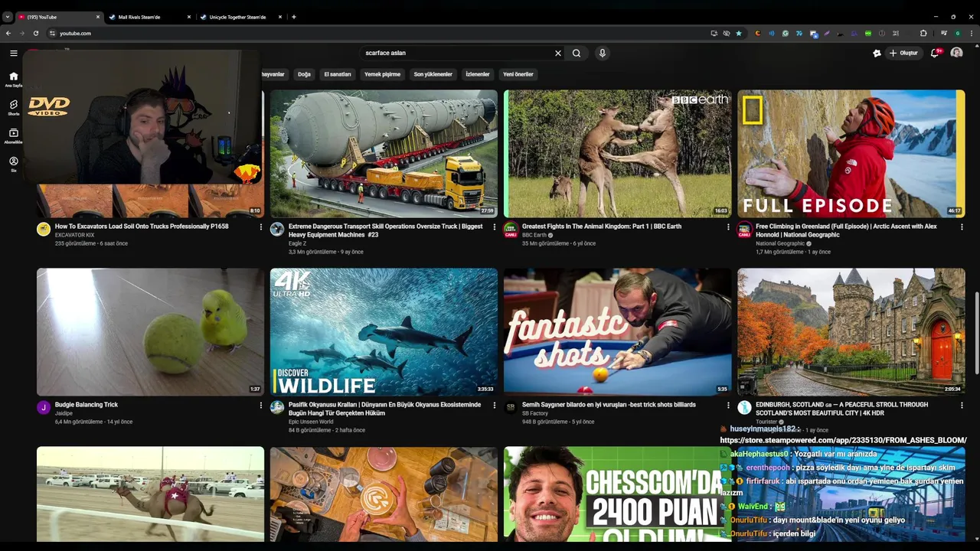Play the kangaroo fight BBC Earth thumbnail
This screenshot has height=551, width=980.
617,154
